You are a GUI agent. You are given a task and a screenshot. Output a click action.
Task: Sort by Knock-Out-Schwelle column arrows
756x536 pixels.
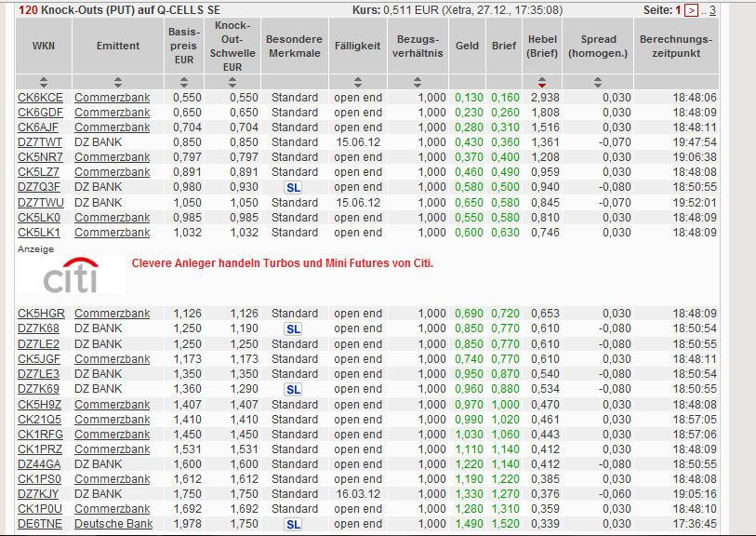232,82
